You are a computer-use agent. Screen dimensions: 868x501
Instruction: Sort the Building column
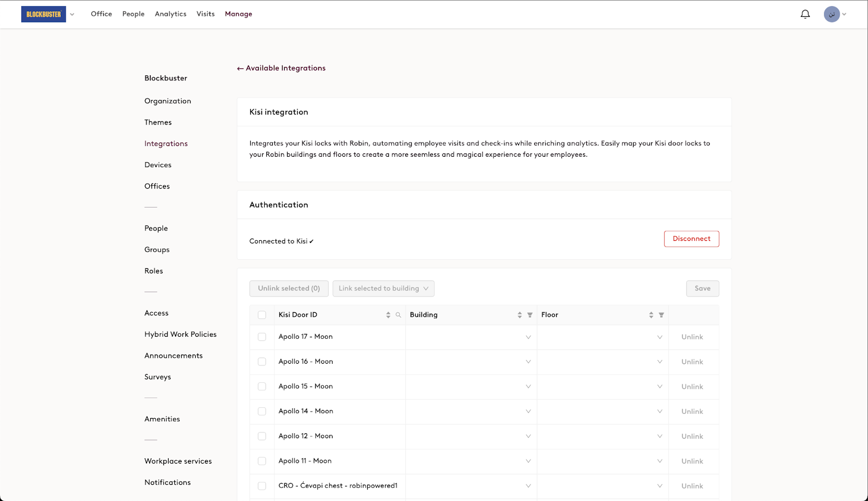(x=520, y=315)
